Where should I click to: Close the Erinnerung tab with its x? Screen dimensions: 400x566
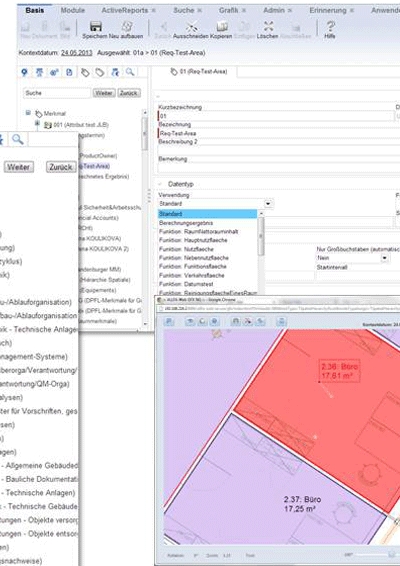click(352, 10)
